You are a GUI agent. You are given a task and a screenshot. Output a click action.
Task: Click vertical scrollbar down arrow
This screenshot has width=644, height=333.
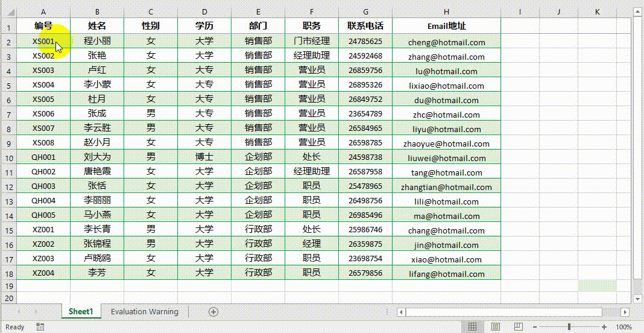[x=637, y=299]
